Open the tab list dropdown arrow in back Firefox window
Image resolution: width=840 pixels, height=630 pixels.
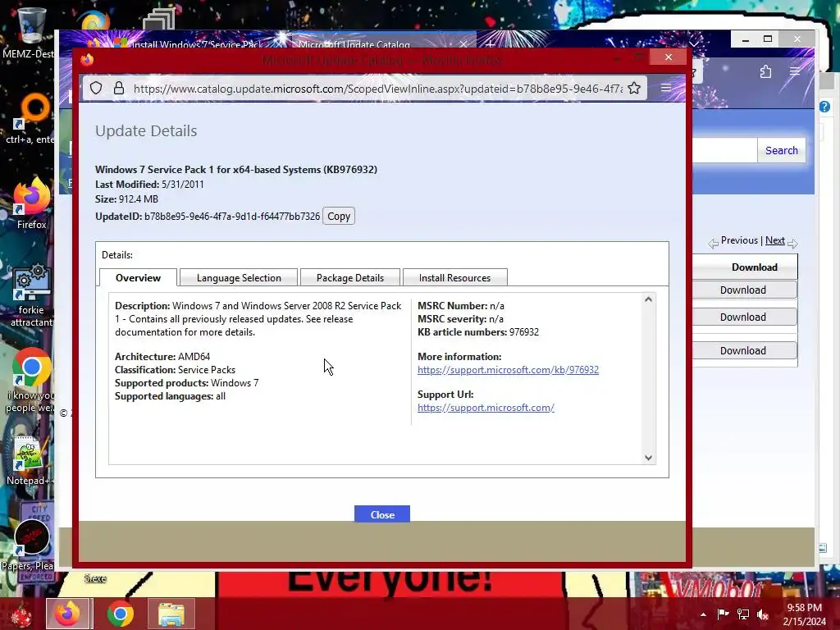click(694, 43)
